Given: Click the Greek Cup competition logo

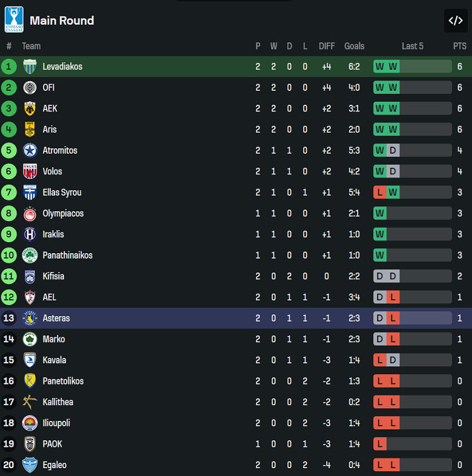Looking at the screenshot, I should point(14,19).
